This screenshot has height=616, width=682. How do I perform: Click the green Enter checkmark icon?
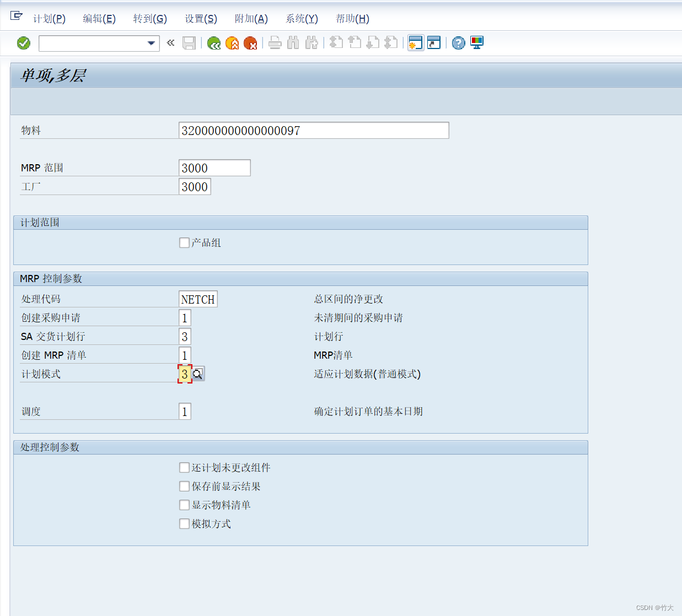pos(23,43)
